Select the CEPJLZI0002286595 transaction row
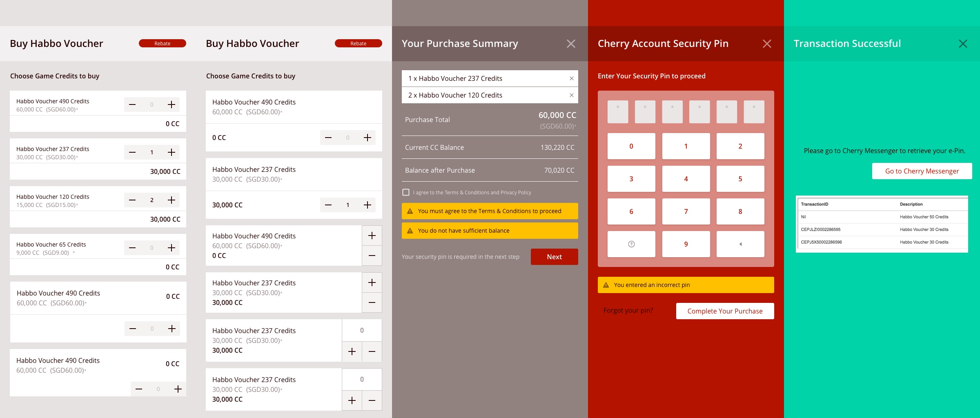 click(881, 229)
